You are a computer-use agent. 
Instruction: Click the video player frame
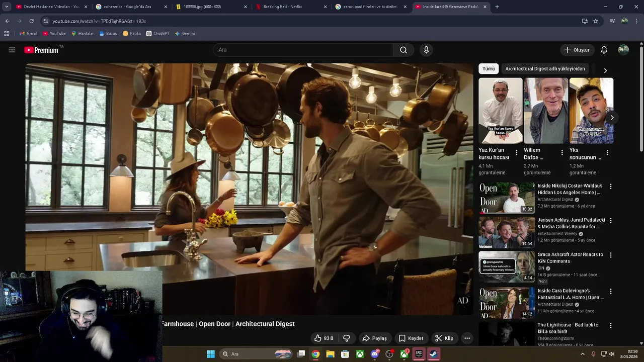coord(249,189)
